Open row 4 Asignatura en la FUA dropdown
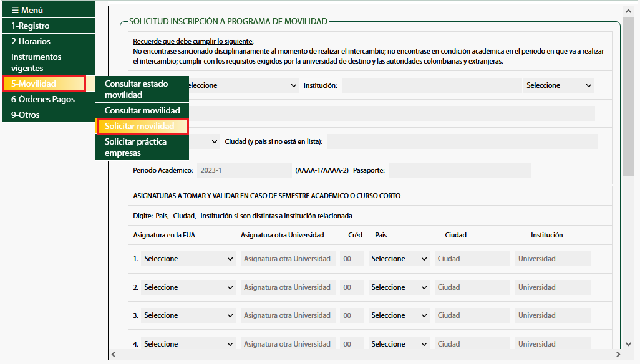The width and height of the screenshot is (640, 364). click(x=188, y=343)
